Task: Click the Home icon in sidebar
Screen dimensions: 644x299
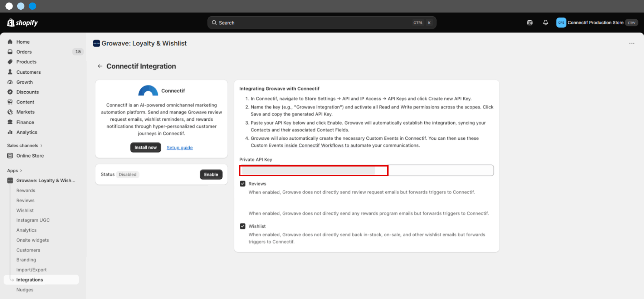Action: pyautogui.click(x=10, y=42)
